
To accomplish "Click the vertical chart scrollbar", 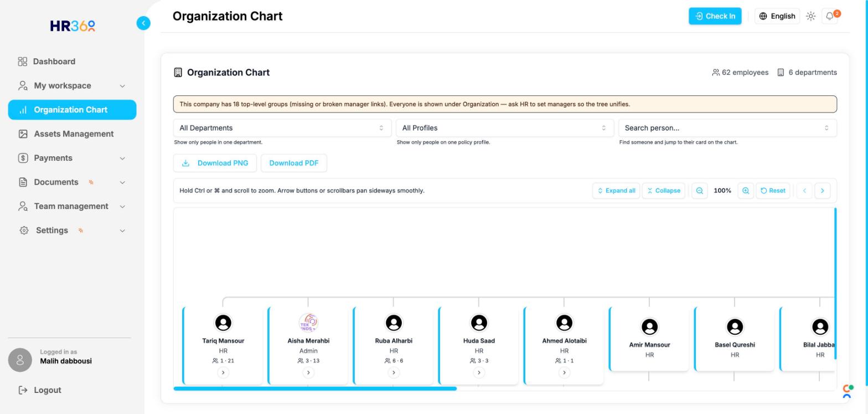I will (x=835, y=284).
